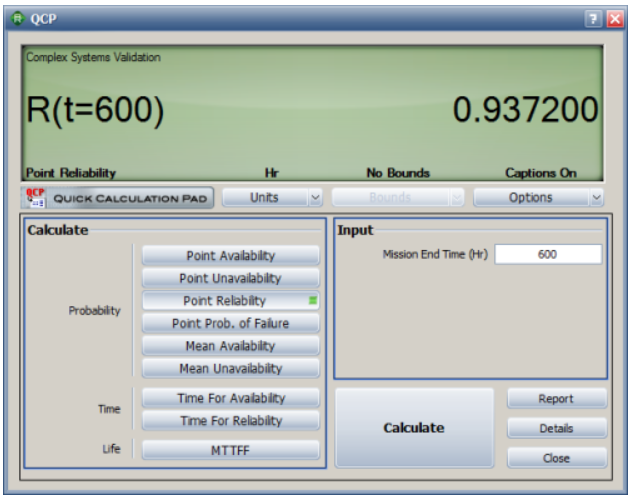Select Point Unavailability calculation
This screenshot has height=497, width=631.
click(x=231, y=278)
